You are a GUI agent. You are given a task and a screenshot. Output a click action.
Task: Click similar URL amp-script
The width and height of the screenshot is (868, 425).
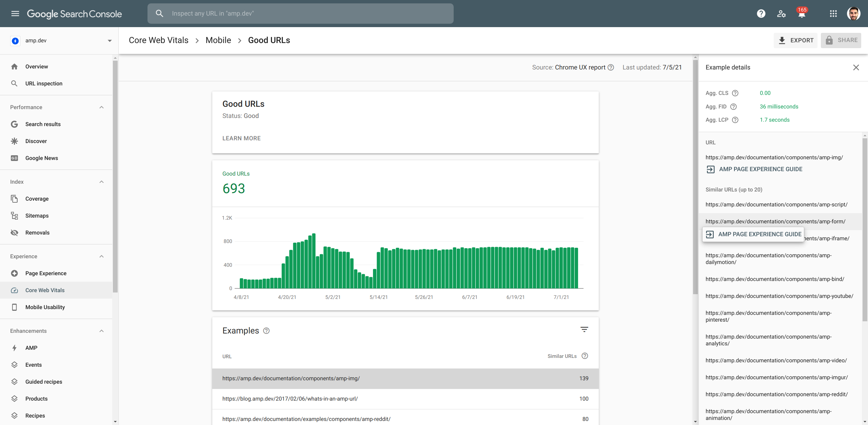point(776,205)
